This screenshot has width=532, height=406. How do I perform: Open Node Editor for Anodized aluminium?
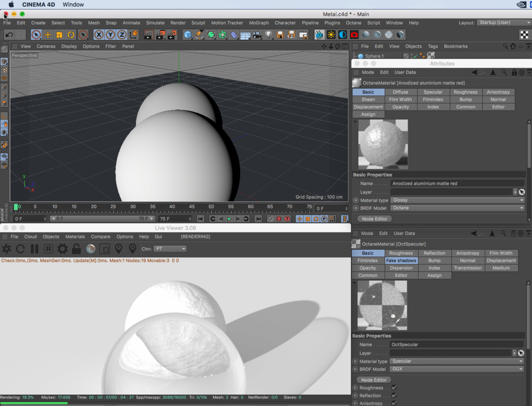click(374, 219)
